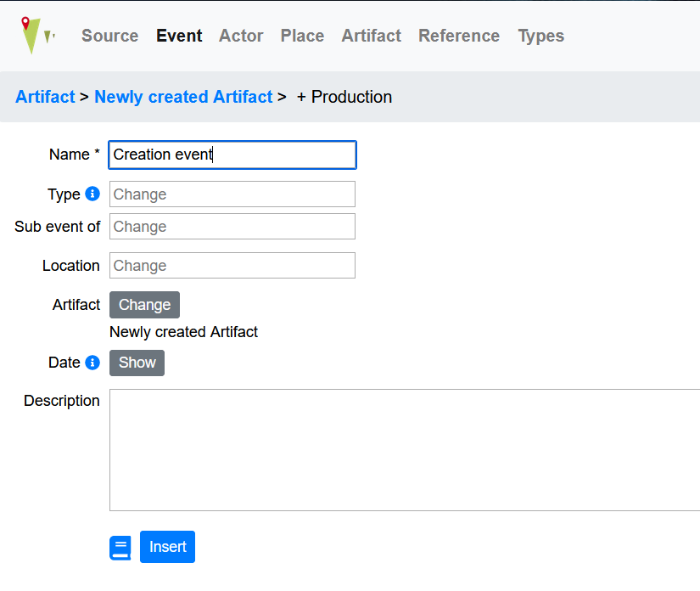
Task: Open the Newly created Artifact breadcrumb
Action: 183,97
